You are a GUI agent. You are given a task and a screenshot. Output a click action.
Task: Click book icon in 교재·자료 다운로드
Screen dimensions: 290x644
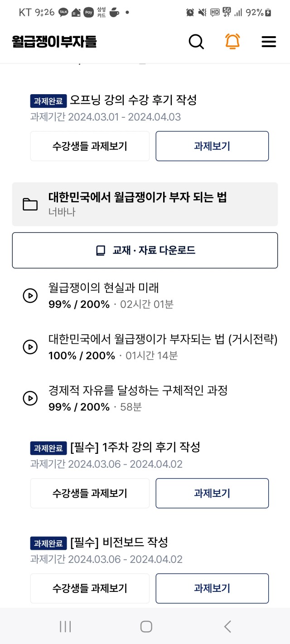pos(101,250)
